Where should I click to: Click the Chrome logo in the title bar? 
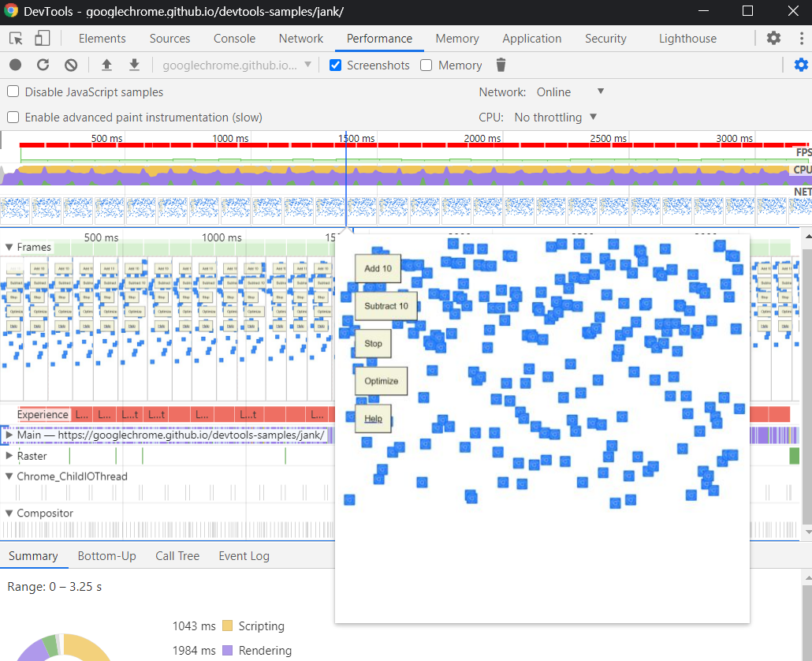tap(11, 11)
